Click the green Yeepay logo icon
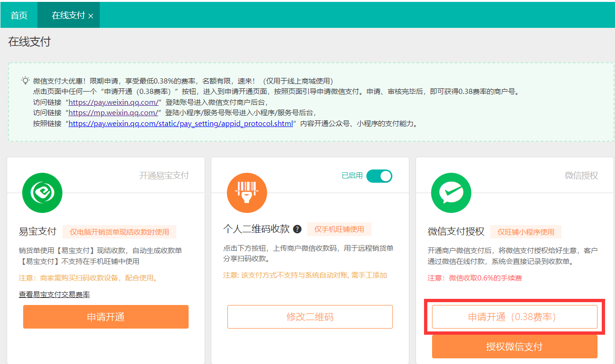Image resolution: width=615 pixels, height=364 pixels. click(x=42, y=193)
